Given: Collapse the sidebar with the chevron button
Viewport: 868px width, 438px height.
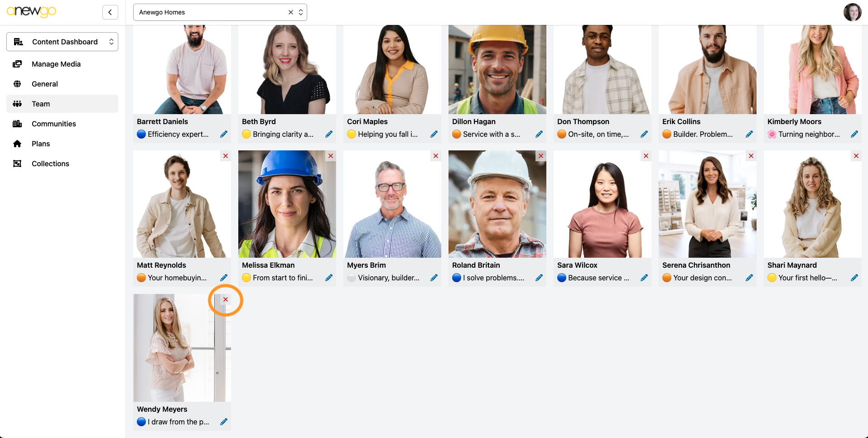Looking at the screenshot, I should [110, 12].
